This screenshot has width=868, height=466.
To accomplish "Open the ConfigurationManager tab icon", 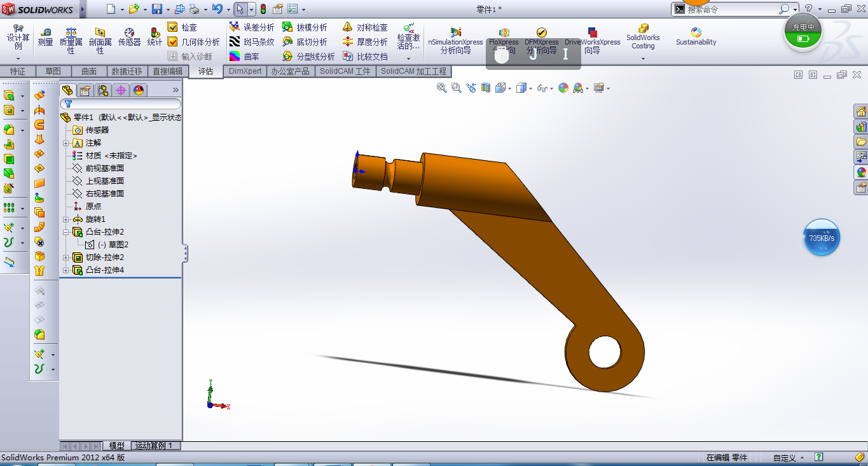I will point(102,90).
